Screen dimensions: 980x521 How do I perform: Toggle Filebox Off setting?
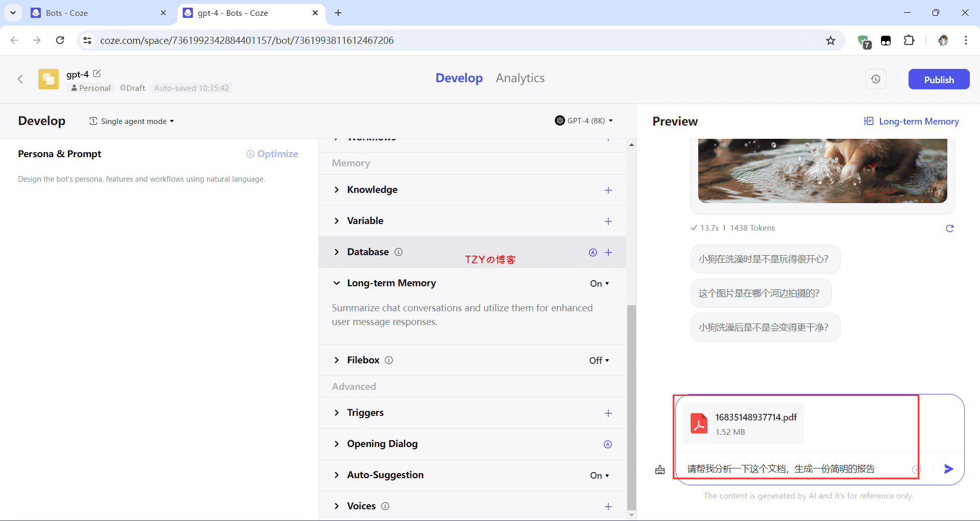click(x=599, y=361)
